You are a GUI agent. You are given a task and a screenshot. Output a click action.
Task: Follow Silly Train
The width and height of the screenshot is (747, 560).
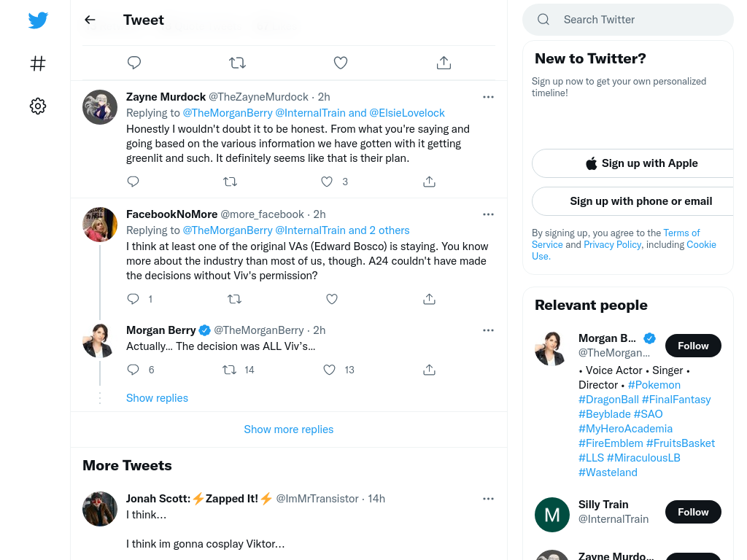pyautogui.click(x=693, y=512)
